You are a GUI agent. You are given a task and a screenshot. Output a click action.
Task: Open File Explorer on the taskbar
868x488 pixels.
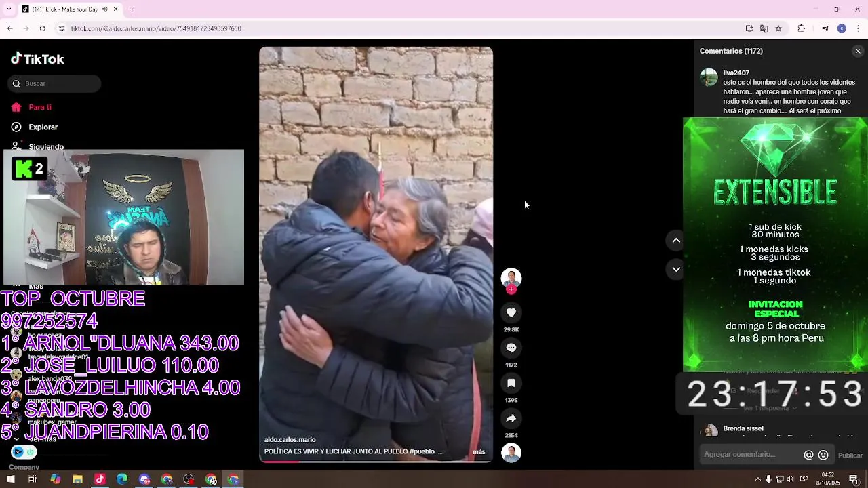click(77, 479)
